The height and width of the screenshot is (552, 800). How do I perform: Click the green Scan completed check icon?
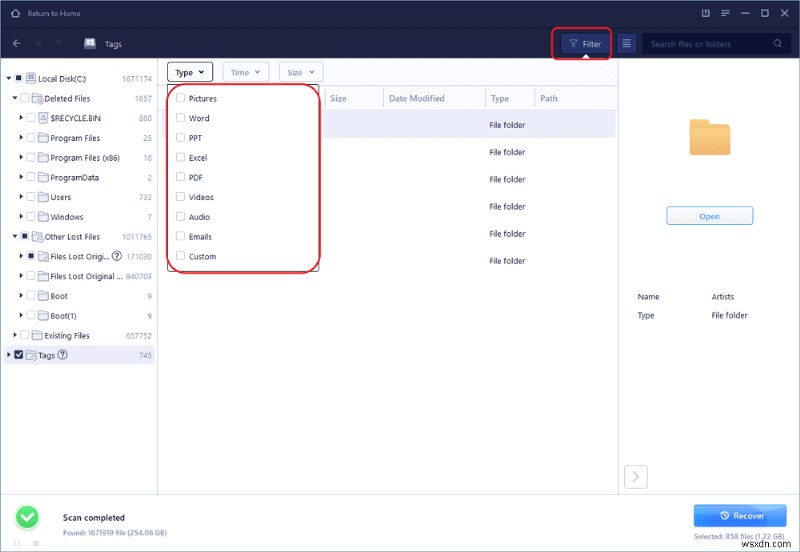[27, 517]
